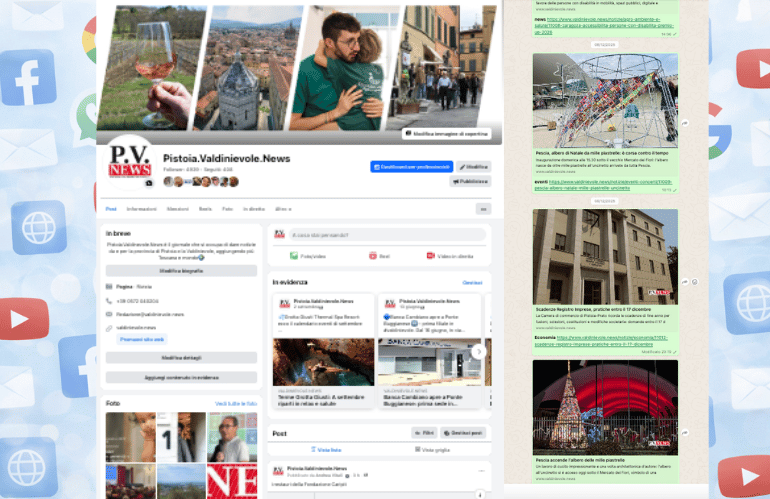Click Reel icon in composer
The height and width of the screenshot is (499, 770).
(373, 256)
